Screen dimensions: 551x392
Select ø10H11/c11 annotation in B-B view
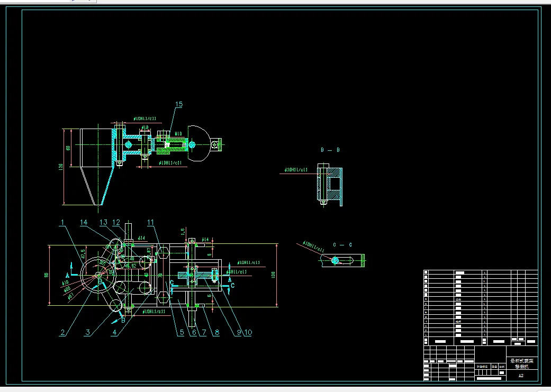point(296,170)
